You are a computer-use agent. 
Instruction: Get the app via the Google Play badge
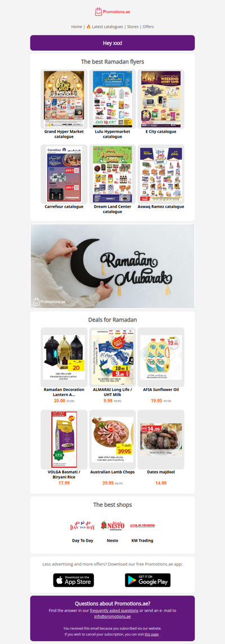[148, 580]
